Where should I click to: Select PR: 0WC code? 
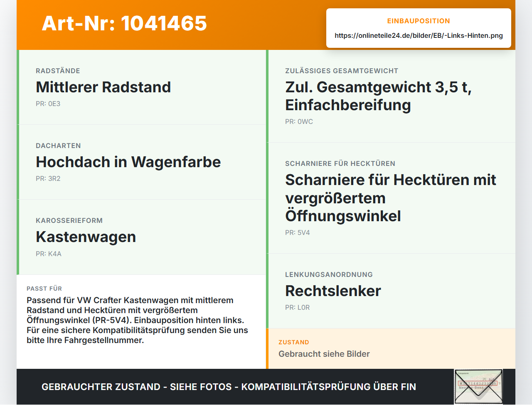299,121
